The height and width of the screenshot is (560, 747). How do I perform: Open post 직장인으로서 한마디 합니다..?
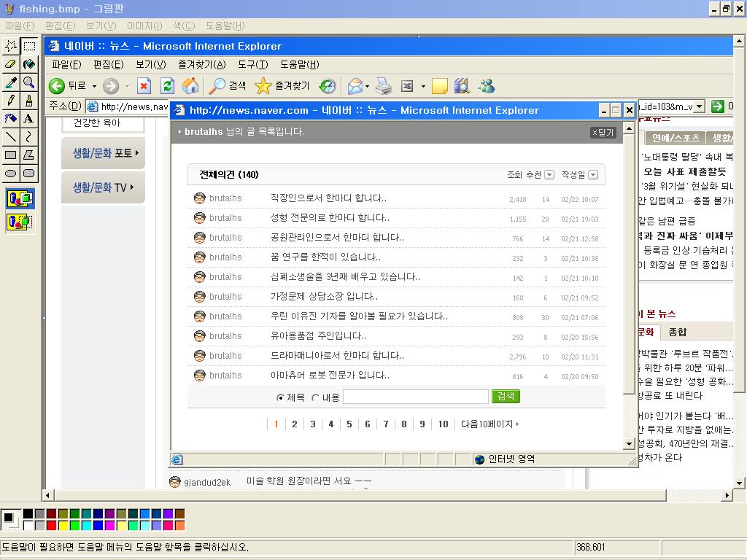click(x=328, y=198)
